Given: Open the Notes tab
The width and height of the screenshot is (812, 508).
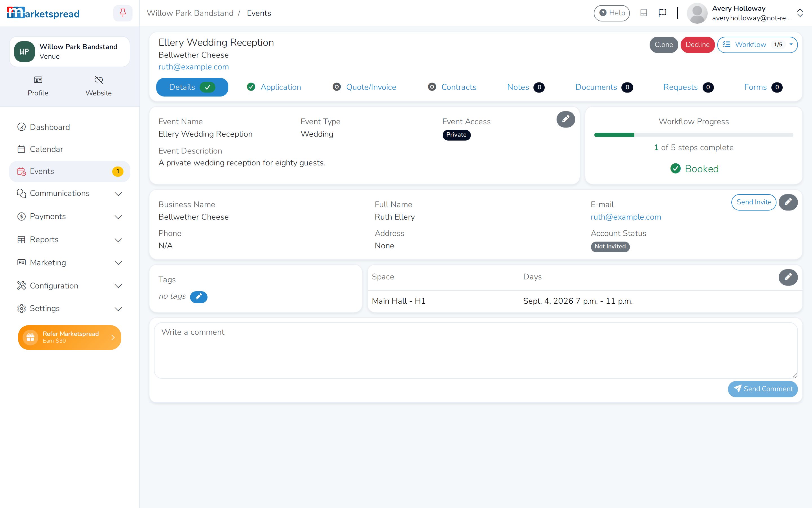Looking at the screenshot, I should (x=526, y=87).
